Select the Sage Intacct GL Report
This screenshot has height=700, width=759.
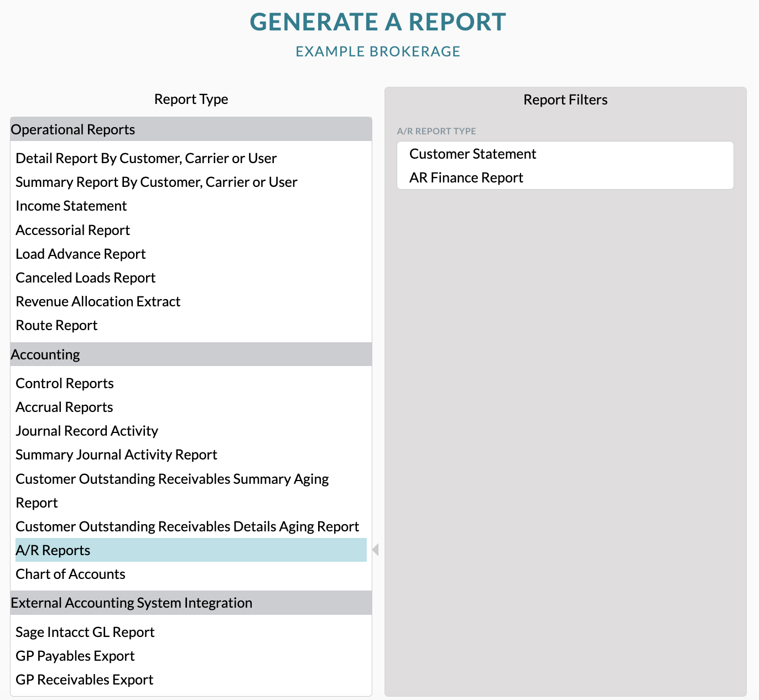pyautogui.click(x=85, y=632)
